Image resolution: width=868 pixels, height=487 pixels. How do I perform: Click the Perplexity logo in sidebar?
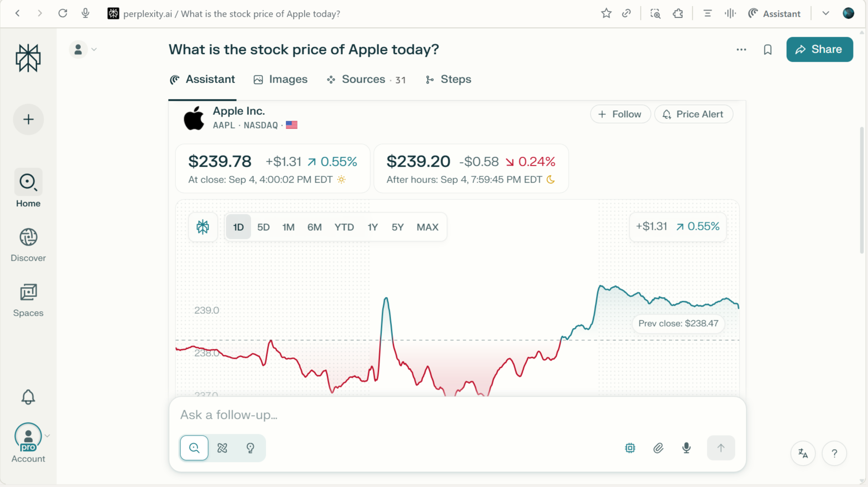(x=28, y=58)
